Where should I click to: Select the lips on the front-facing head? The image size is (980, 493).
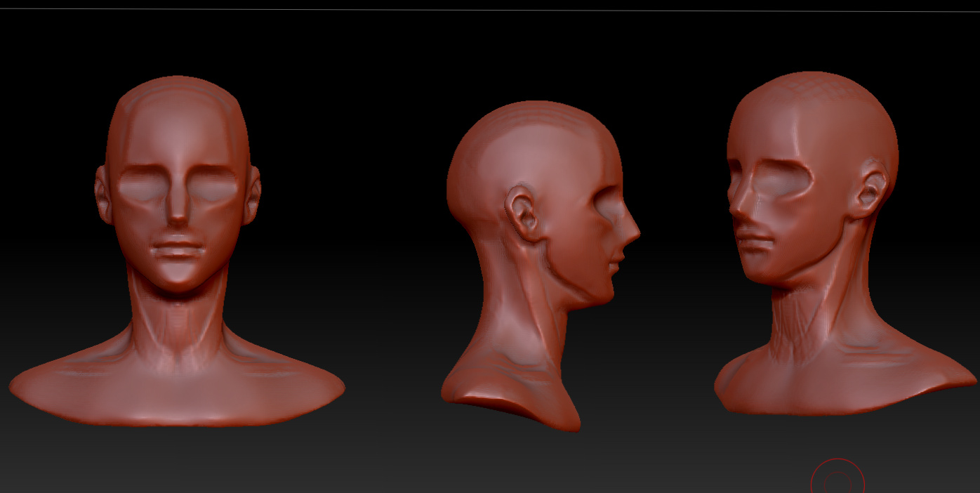178,249
